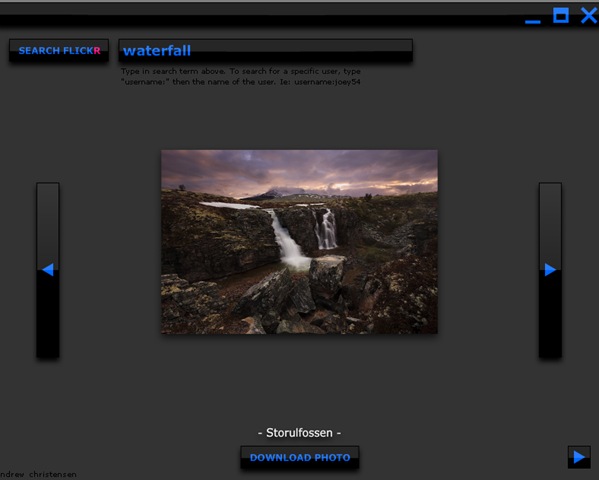Click the Search Flickr button
Screen dimensions: 599x480
coord(59,50)
